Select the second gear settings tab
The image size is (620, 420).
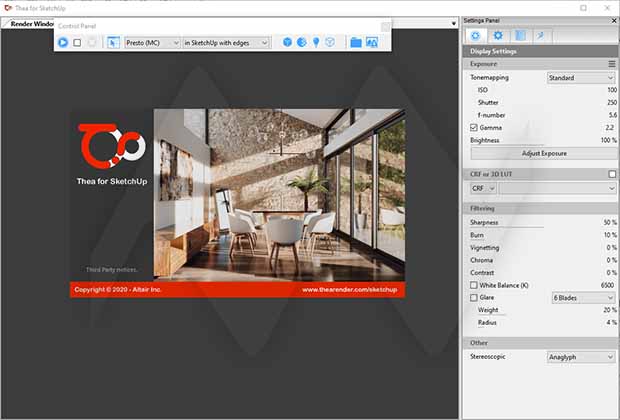pyautogui.click(x=498, y=36)
